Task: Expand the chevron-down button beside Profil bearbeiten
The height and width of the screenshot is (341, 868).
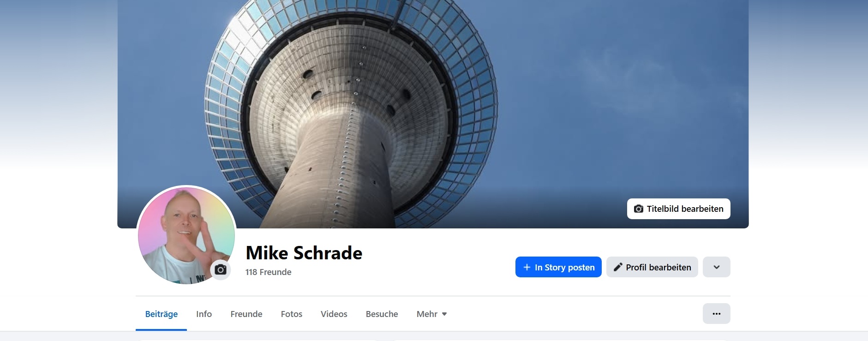Action: 716,267
